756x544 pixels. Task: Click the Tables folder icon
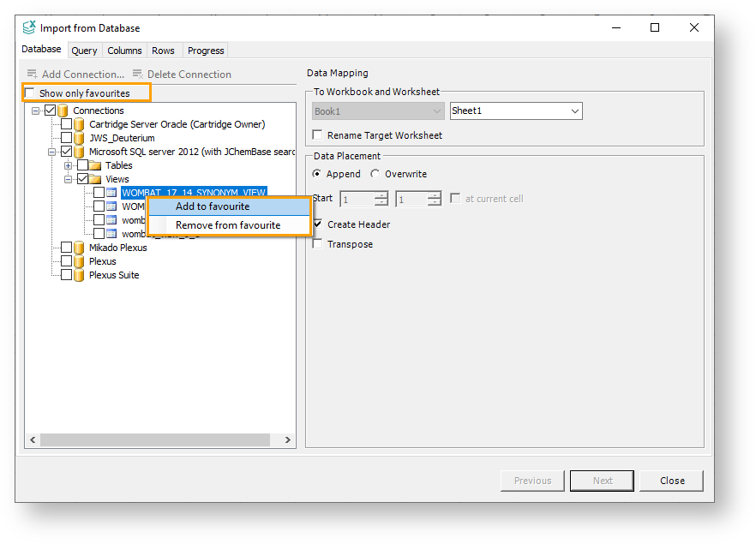(95, 165)
